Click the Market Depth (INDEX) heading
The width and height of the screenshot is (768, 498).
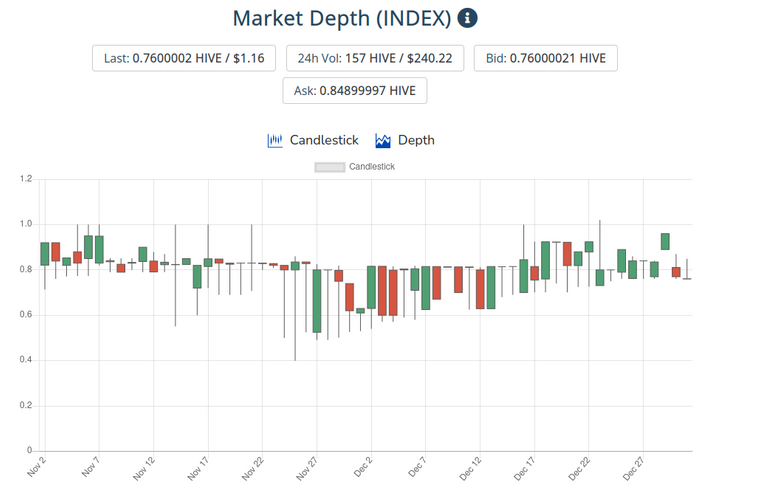342,18
